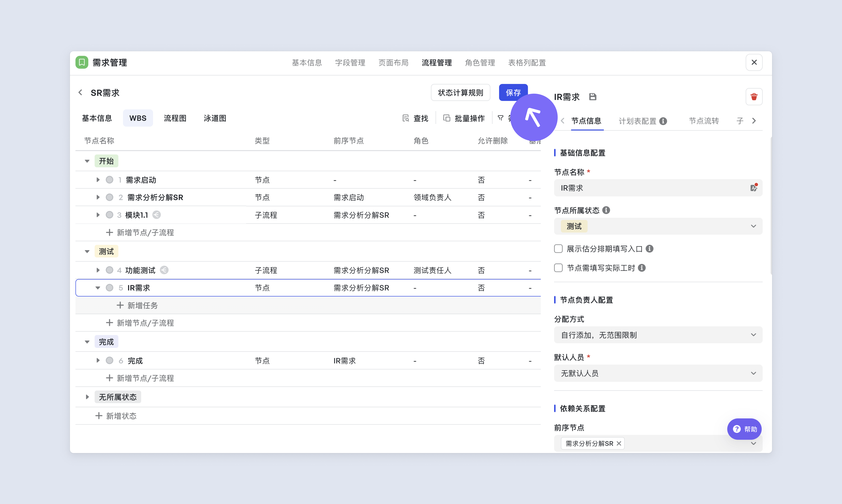Viewport: 842px width, 504px height.
Task: Click the status circle for 需求分析分解SR
Action: point(109,197)
